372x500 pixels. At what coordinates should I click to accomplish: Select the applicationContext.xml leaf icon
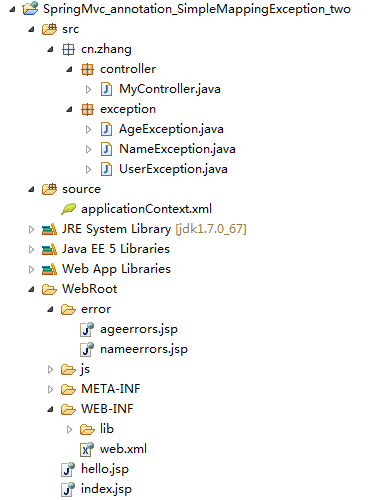click(68, 209)
